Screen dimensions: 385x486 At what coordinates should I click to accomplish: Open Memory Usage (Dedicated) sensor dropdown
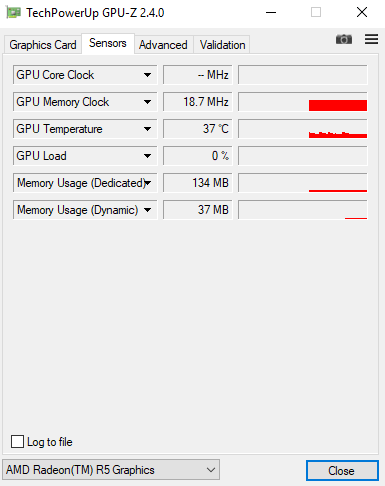click(x=85, y=183)
